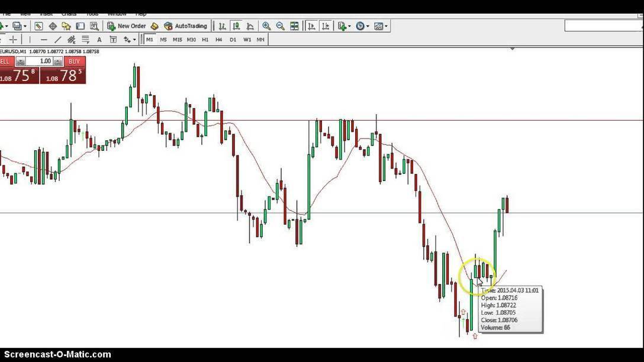The width and height of the screenshot is (644, 362).
Task: Expand the Arrows tool dropdown arrow
Action: (134, 40)
